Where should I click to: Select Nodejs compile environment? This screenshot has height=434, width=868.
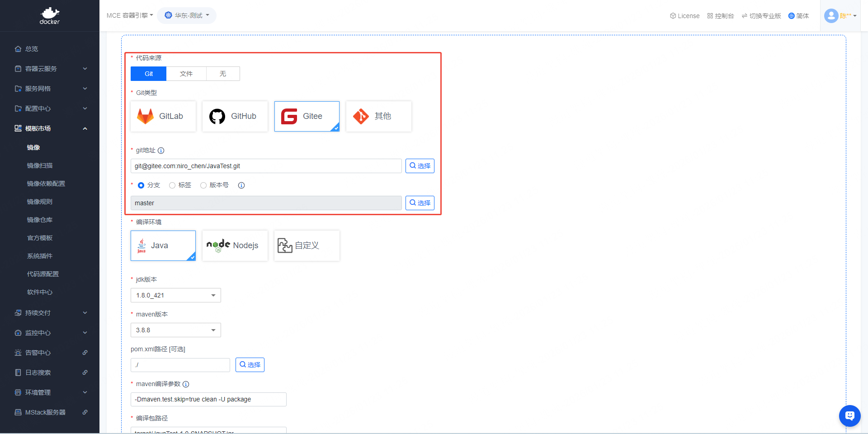point(235,245)
